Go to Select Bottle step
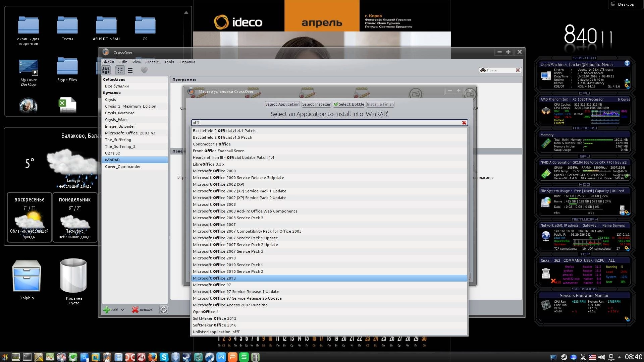The height and width of the screenshot is (362, 644). point(349,104)
